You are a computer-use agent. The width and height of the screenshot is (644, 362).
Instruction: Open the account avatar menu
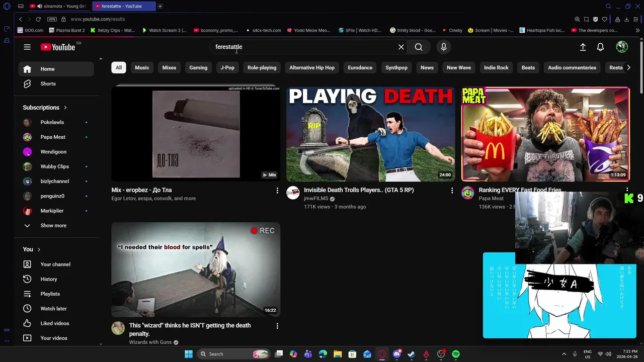(x=622, y=47)
